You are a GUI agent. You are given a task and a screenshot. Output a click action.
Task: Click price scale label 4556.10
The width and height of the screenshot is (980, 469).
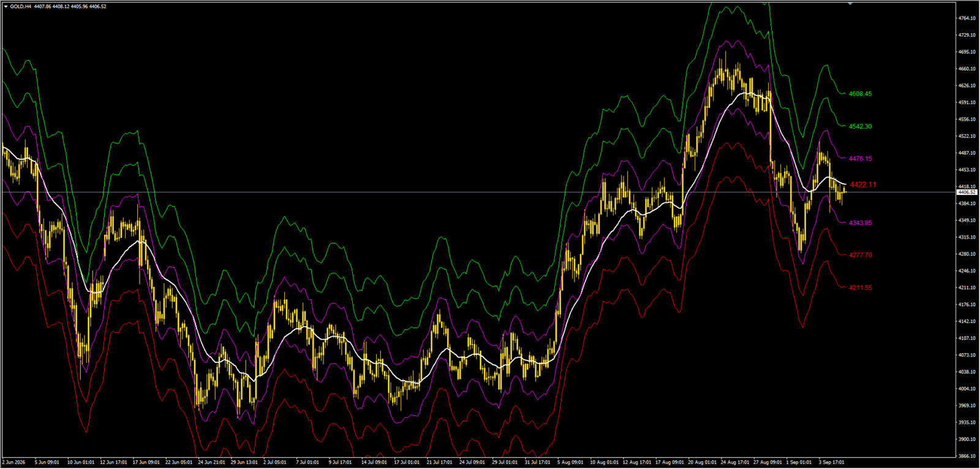(967, 120)
